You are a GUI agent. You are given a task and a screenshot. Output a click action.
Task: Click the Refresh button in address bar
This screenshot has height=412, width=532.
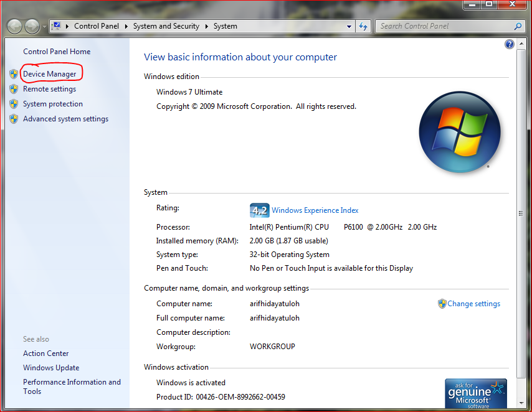tap(363, 26)
